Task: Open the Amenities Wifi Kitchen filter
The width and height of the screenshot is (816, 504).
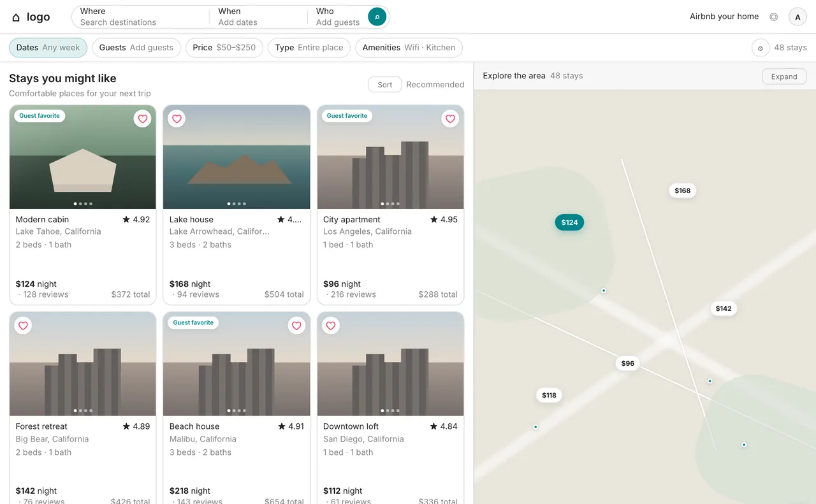Action: (409, 48)
